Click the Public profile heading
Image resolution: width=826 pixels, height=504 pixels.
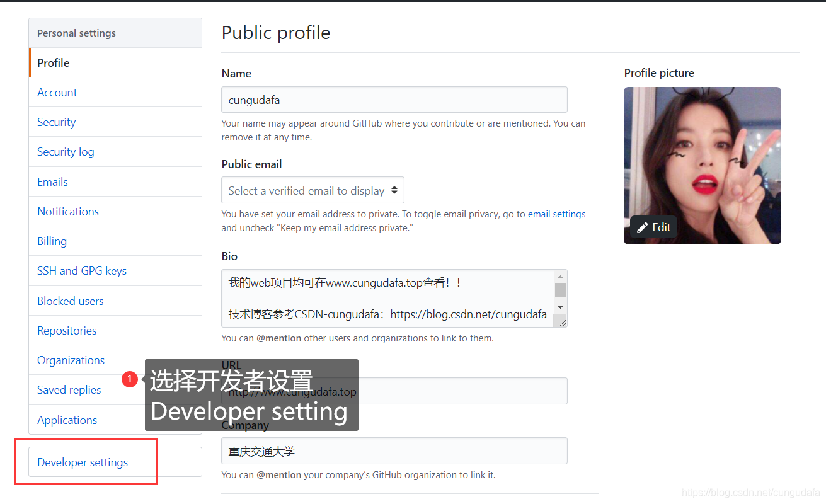point(276,33)
